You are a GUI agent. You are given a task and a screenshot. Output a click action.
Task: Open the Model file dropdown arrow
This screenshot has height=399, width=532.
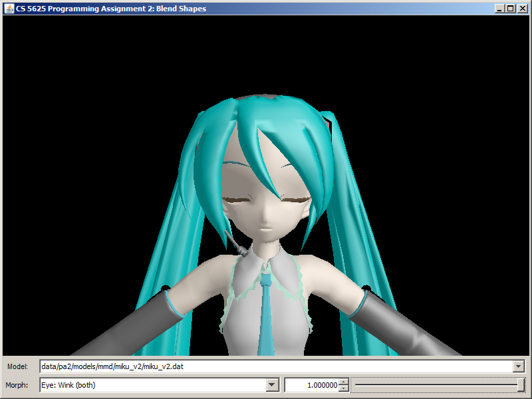point(518,366)
